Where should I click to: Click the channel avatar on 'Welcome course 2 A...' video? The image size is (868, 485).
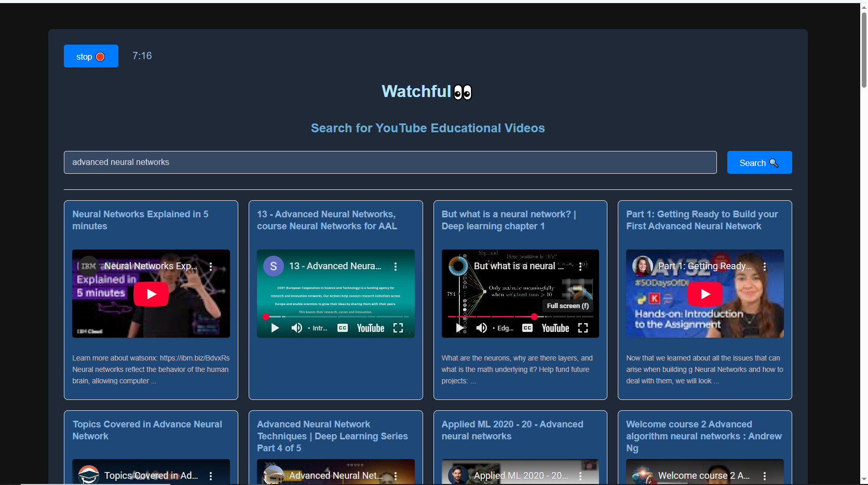point(643,475)
